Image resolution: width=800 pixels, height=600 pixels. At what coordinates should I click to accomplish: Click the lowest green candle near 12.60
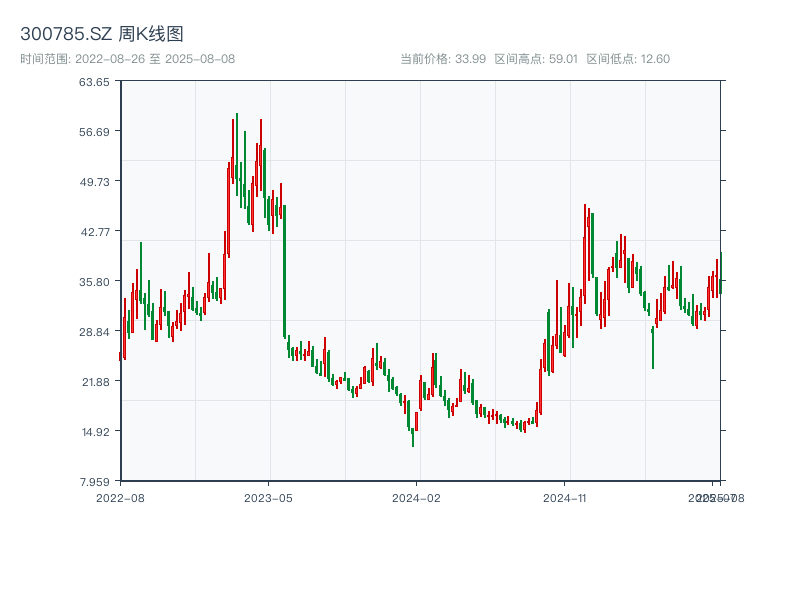[x=413, y=437]
